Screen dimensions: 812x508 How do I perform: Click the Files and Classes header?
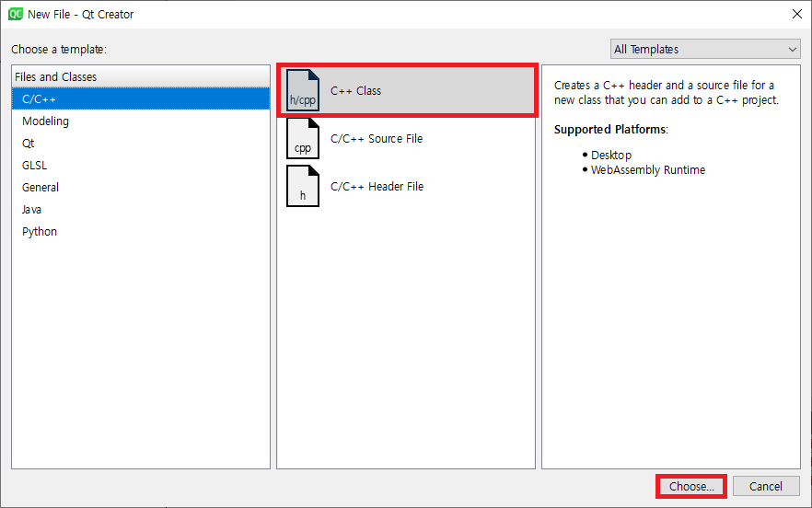141,76
